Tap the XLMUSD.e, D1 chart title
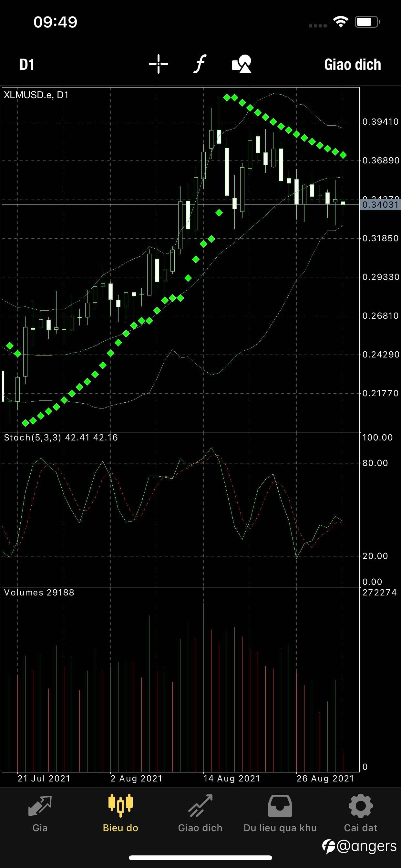 pyautogui.click(x=36, y=95)
